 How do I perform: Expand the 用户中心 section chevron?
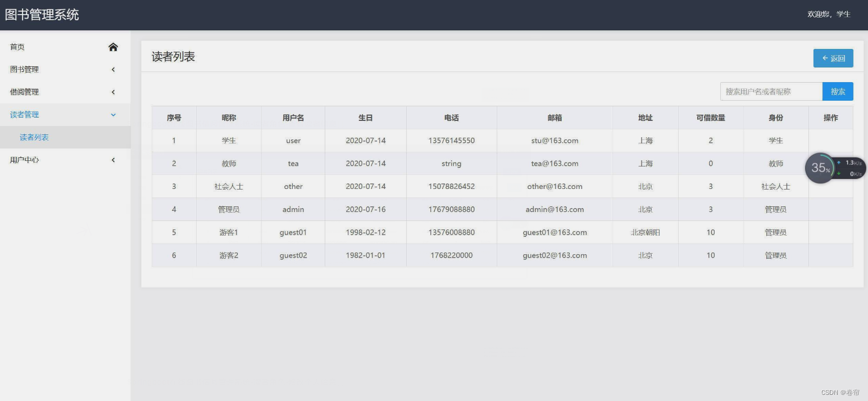113,159
